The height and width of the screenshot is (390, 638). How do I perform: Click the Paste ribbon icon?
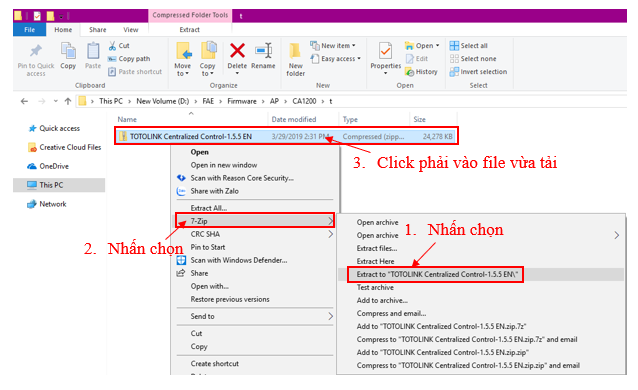coord(93,51)
